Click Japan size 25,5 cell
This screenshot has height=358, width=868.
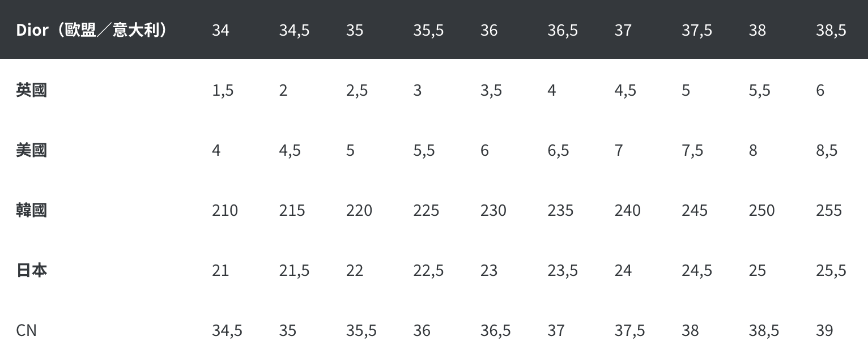(x=831, y=271)
